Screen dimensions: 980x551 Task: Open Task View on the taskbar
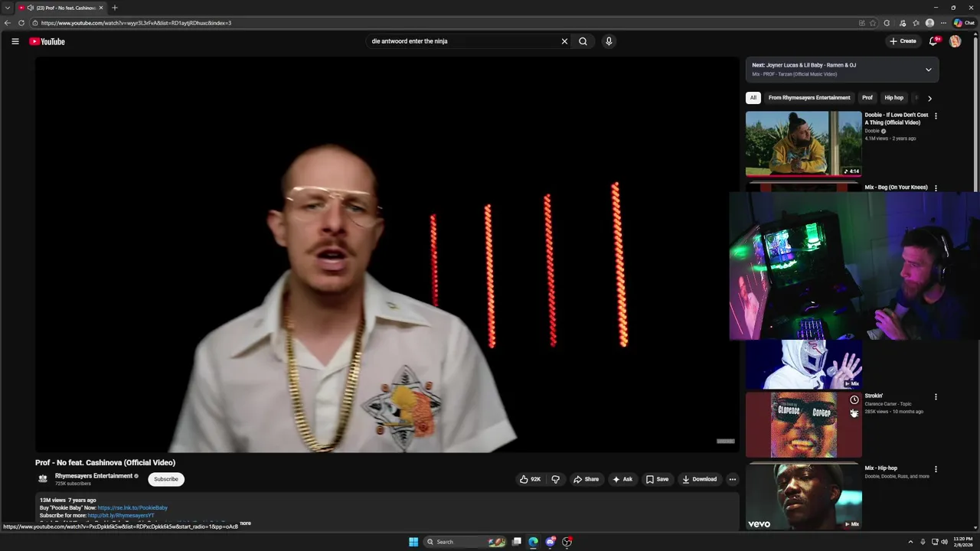[x=517, y=542]
